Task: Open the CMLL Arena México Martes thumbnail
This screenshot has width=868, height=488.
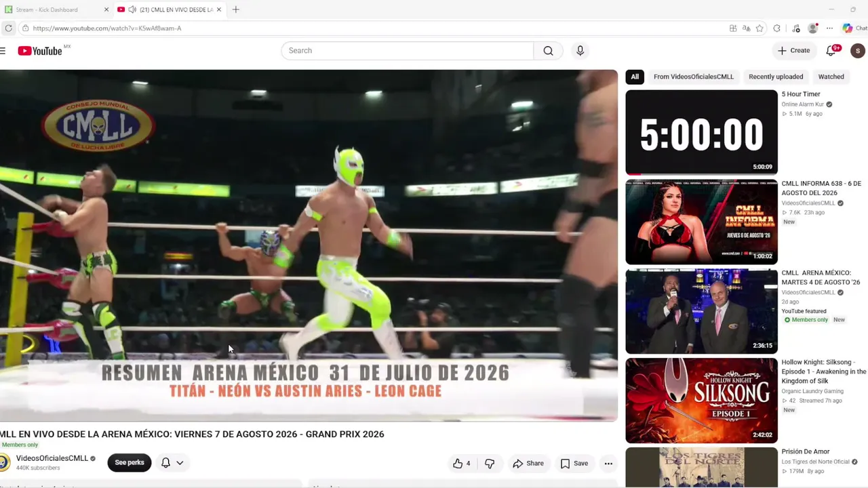Action: pos(701,311)
